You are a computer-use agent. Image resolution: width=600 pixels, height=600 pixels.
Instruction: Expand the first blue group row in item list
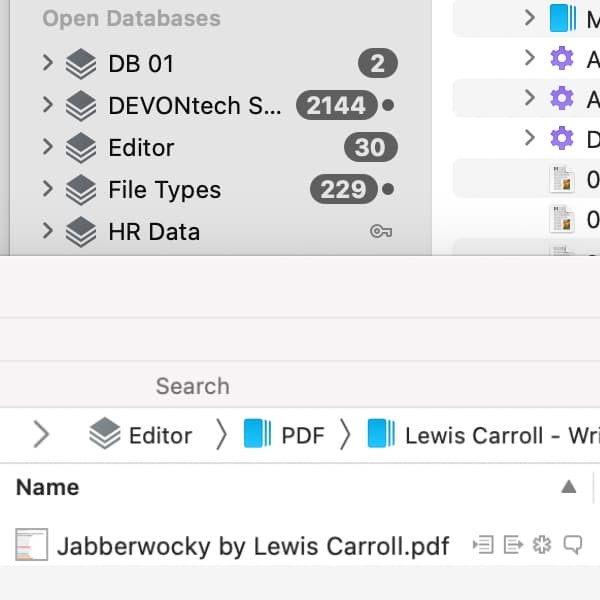[x=530, y=18]
